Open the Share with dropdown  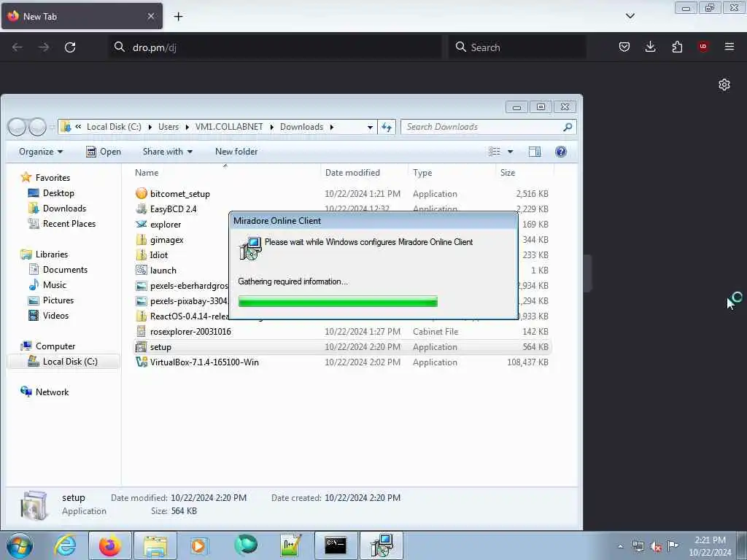click(167, 152)
